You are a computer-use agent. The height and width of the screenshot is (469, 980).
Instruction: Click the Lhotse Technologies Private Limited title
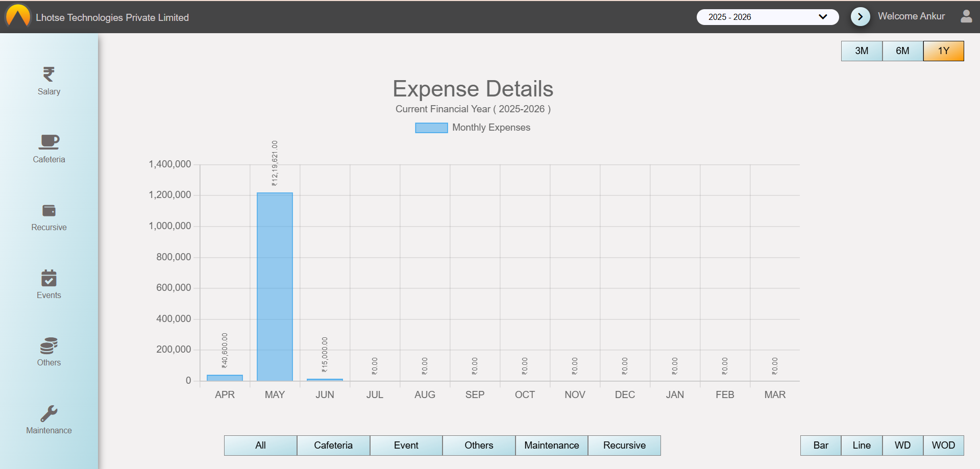112,17
